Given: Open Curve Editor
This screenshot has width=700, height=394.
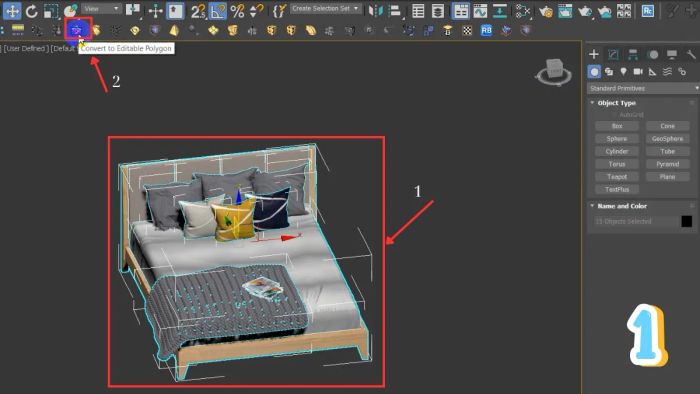Looking at the screenshot, I should click(x=480, y=11).
